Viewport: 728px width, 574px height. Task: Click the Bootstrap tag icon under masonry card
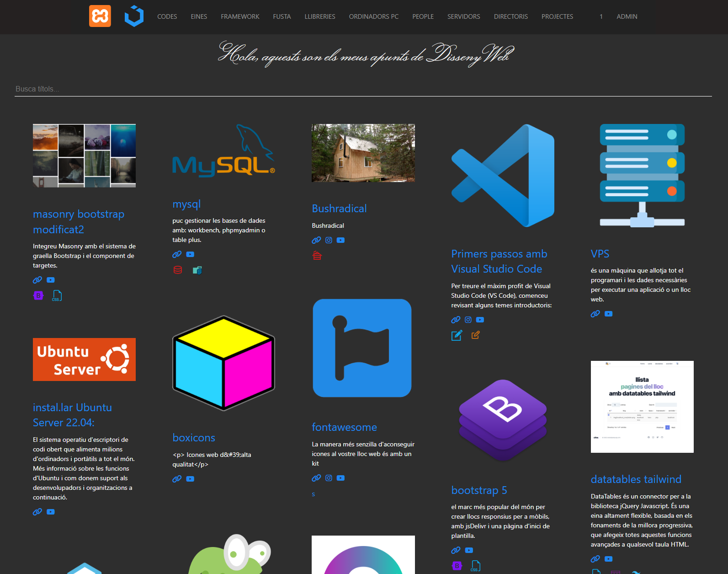pos(38,295)
